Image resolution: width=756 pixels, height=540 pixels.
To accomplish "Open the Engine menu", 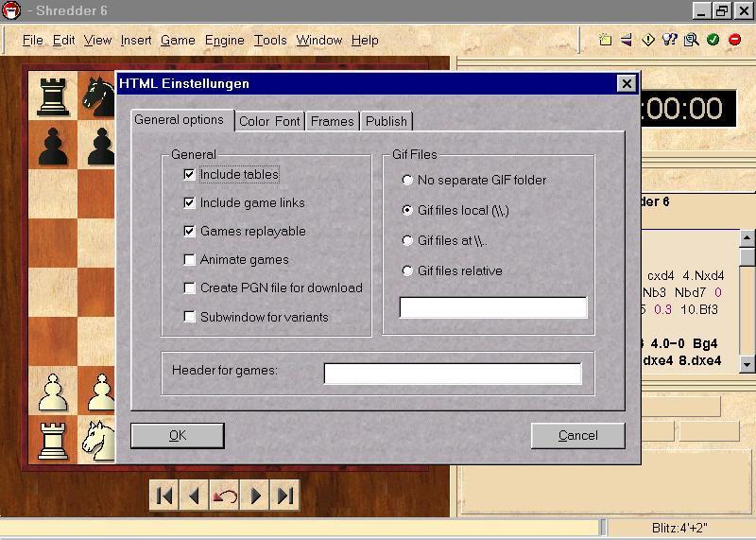I will (224, 40).
